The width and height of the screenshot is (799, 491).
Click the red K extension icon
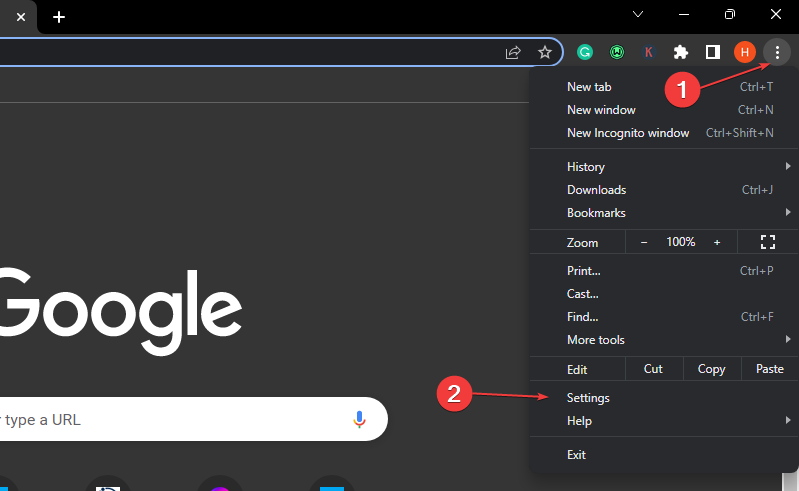pos(648,52)
